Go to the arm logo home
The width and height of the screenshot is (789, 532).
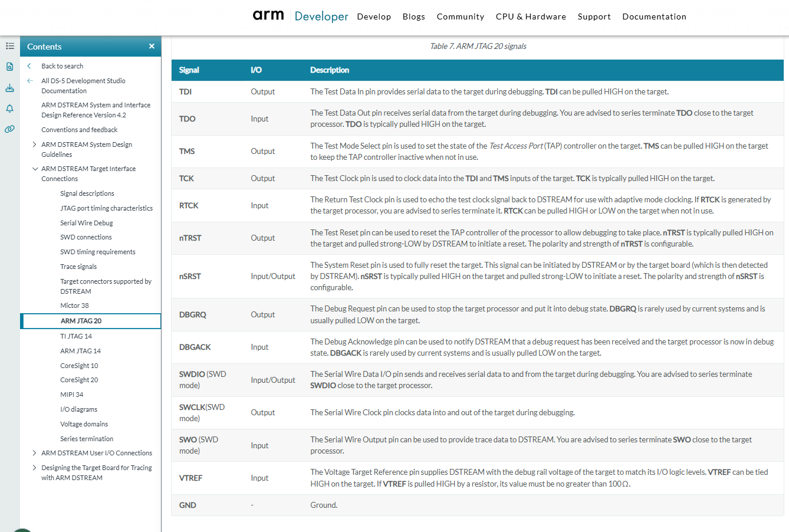pos(268,15)
